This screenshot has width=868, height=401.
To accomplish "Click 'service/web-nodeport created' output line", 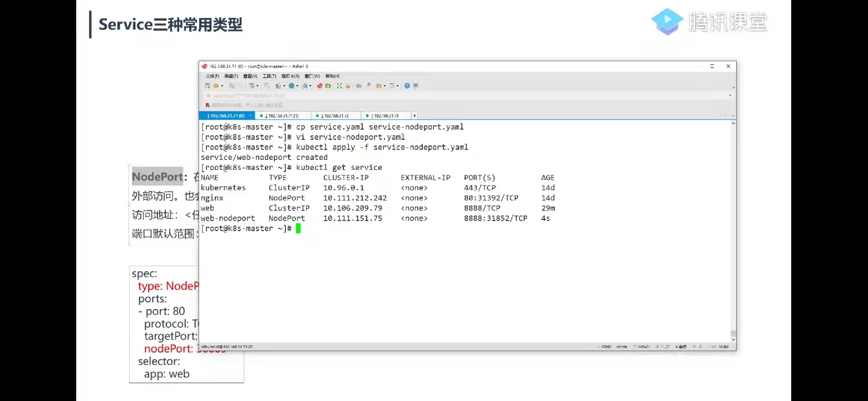I will pyautogui.click(x=264, y=157).
